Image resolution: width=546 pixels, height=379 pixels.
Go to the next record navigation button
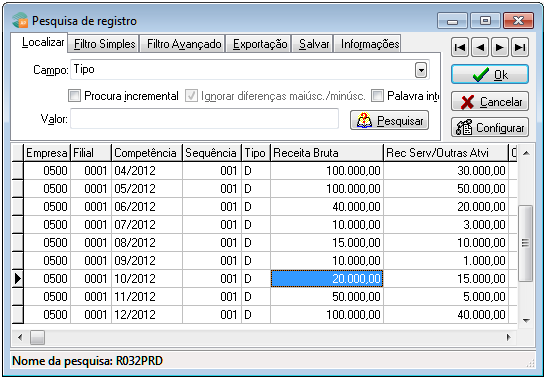pos(500,47)
